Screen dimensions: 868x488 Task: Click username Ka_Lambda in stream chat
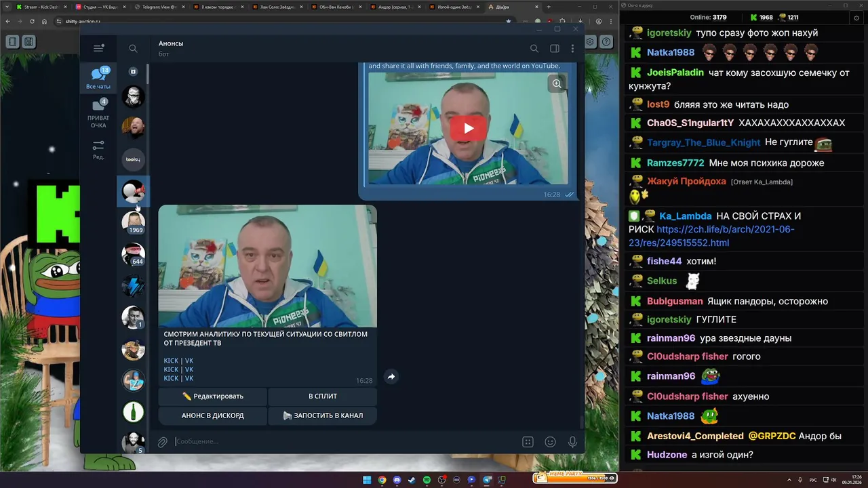coord(685,216)
